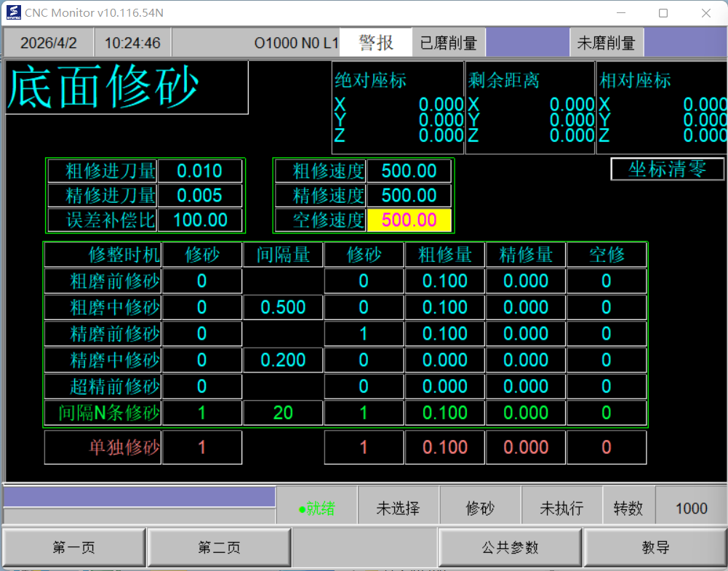Click the CNC Monitor app icon in title bar

click(12, 13)
